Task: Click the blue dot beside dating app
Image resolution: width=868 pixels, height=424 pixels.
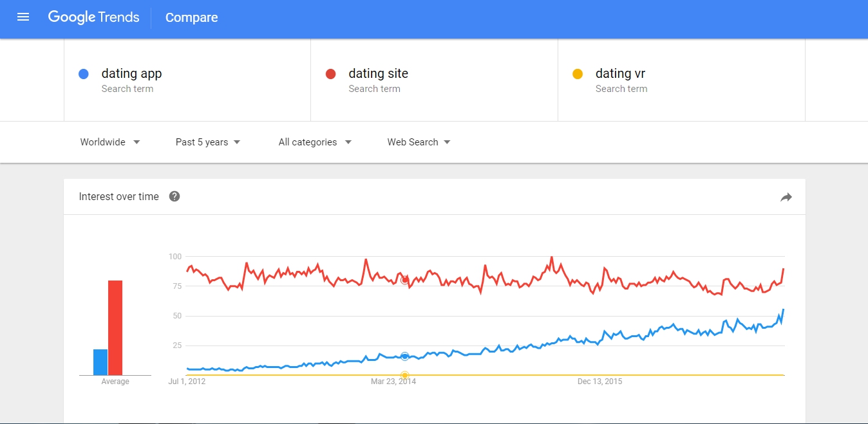Action: pyautogui.click(x=83, y=74)
